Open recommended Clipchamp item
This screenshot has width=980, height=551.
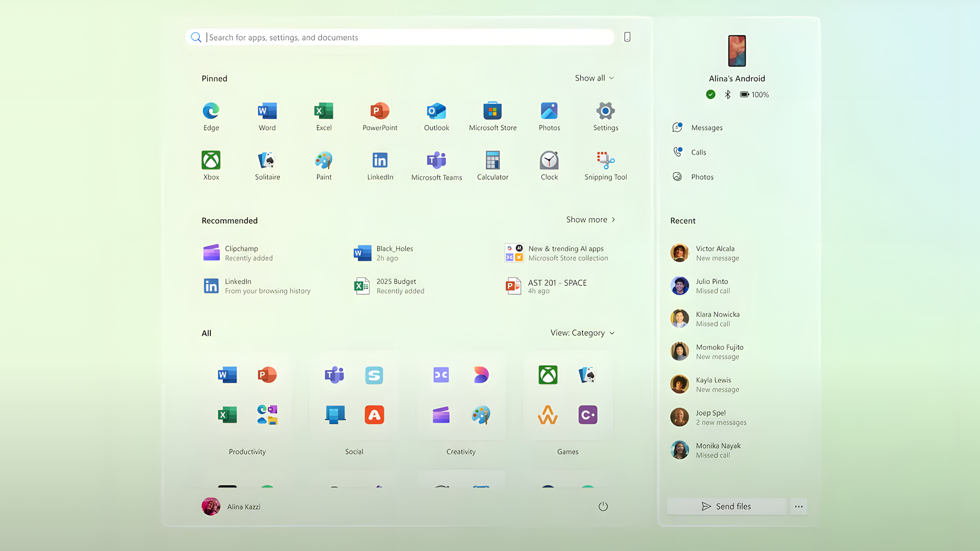point(238,253)
